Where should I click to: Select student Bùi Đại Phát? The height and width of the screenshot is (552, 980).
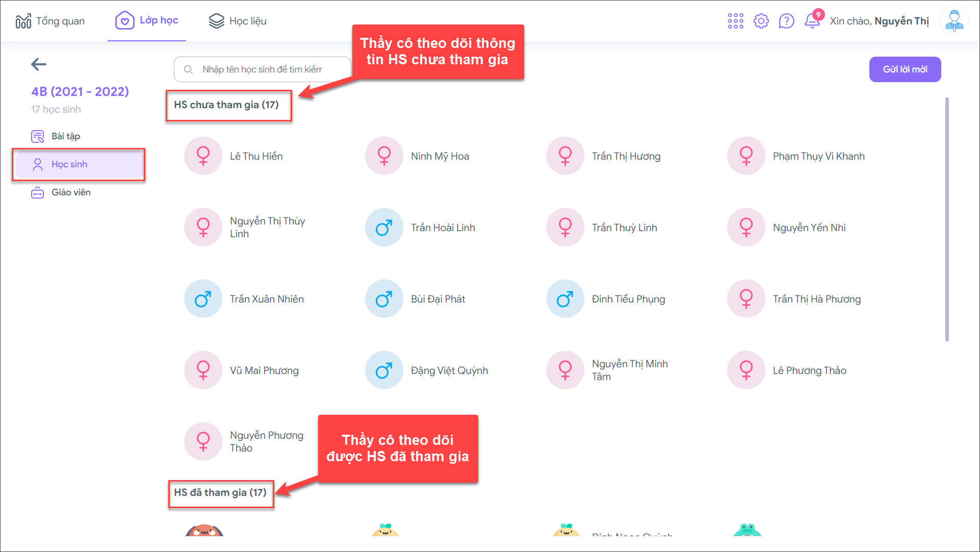pos(437,299)
